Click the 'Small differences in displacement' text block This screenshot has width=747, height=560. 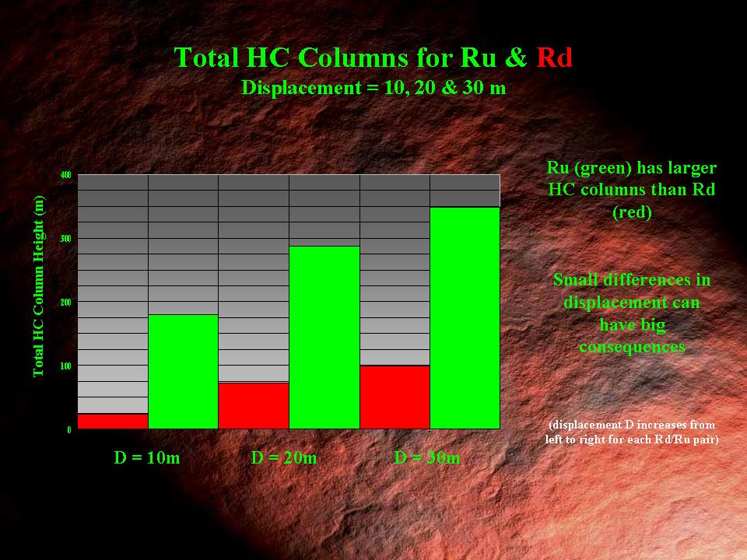tap(631, 313)
